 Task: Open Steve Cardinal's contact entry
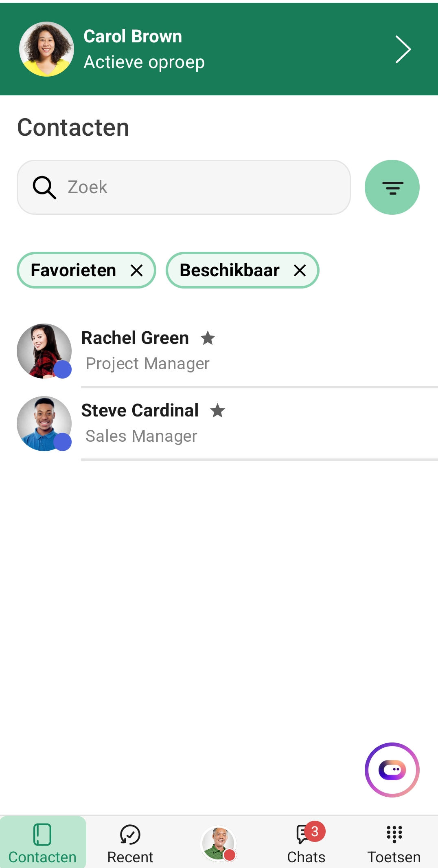(244, 423)
